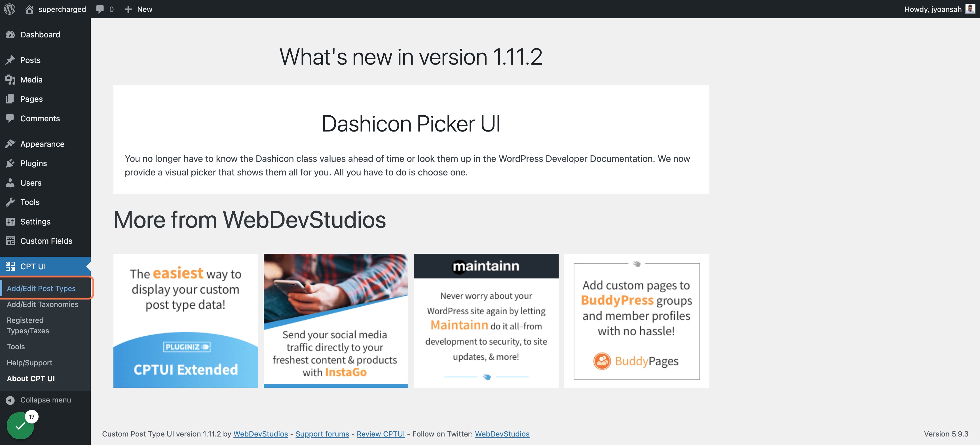Click the Dashboard menu label

tap(40, 35)
